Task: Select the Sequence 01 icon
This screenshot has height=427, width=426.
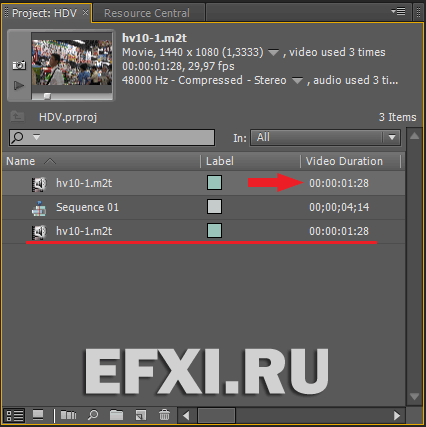Action: (x=39, y=208)
